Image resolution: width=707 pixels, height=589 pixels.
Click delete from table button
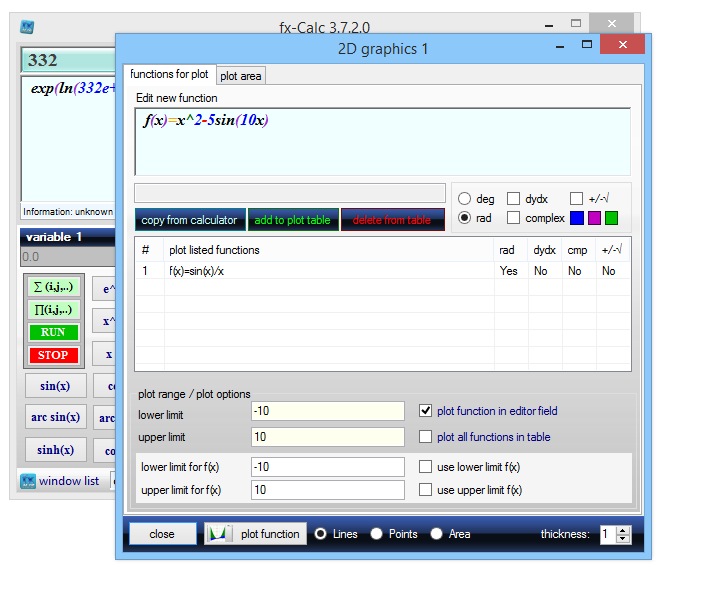(392, 220)
